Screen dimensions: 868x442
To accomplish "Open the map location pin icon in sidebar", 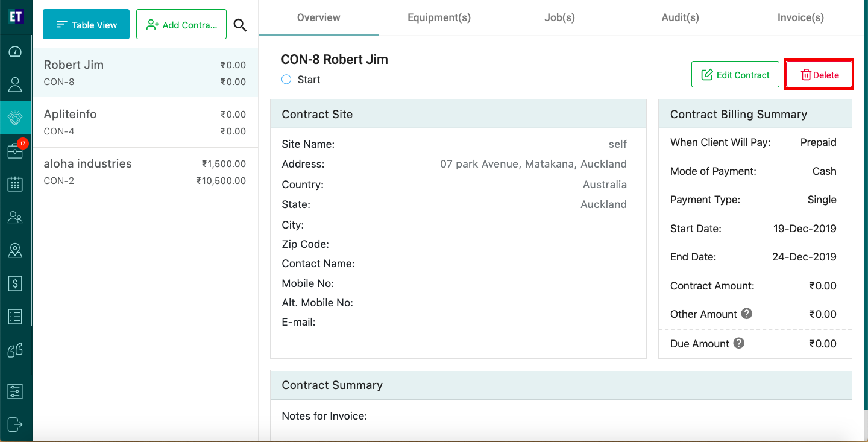I will [15, 250].
